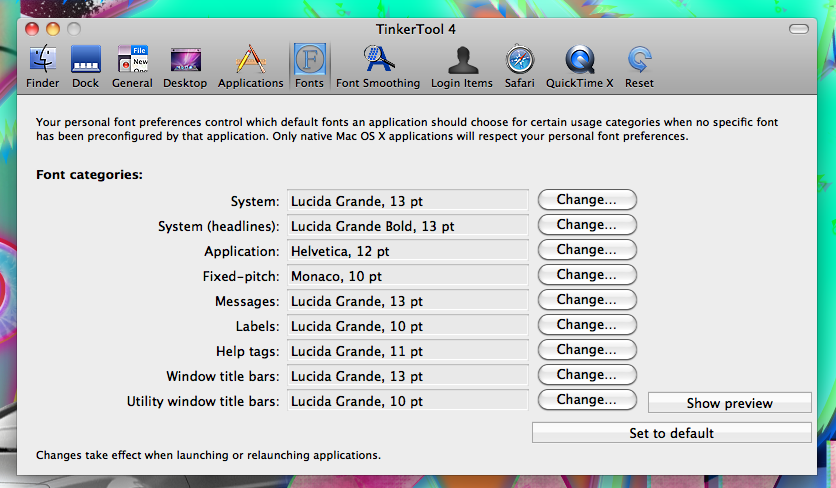Toggle toolbar with the title bar pill button
Viewport: 836px width, 488px height.
pyautogui.click(x=799, y=29)
